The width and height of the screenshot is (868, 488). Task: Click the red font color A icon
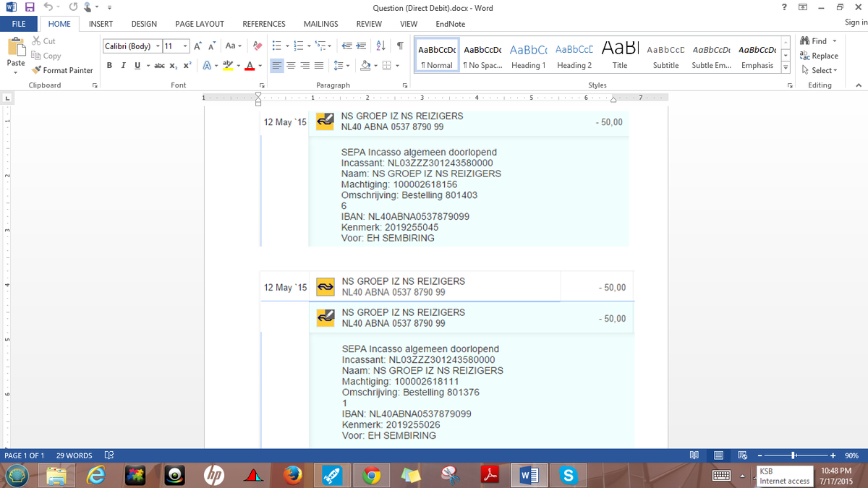pyautogui.click(x=249, y=65)
